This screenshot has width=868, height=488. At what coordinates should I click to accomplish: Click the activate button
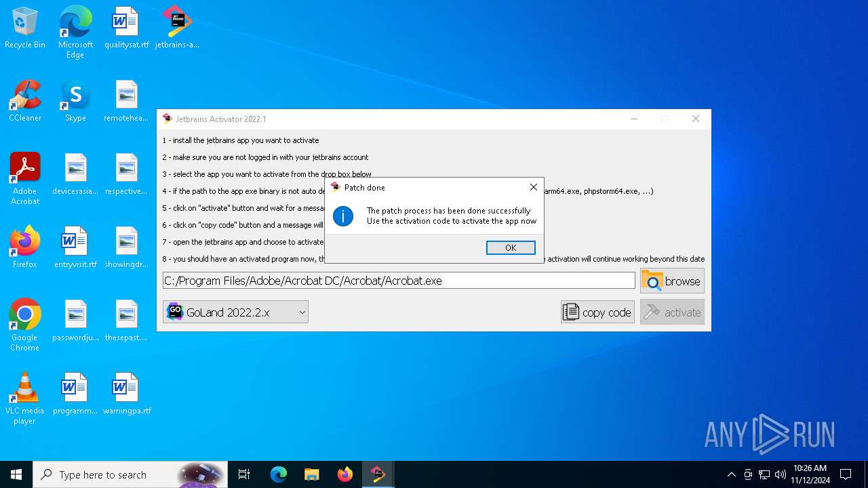click(x=672, y=312)
